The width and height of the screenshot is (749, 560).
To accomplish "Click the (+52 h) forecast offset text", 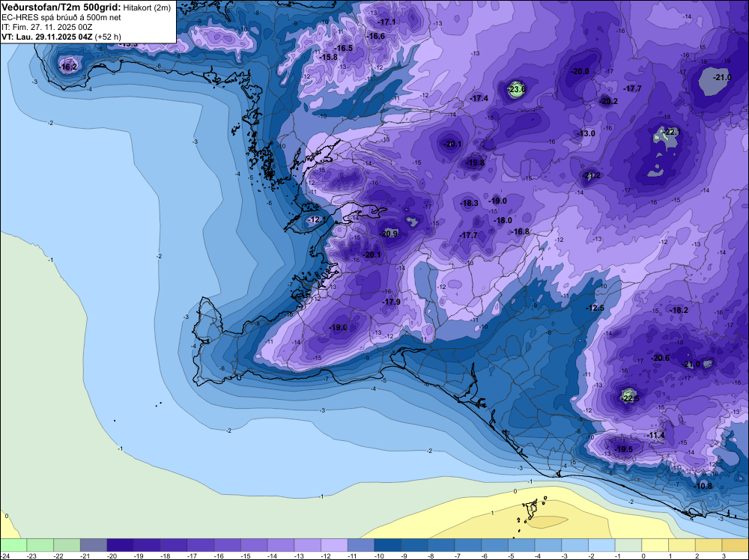I will (x=108, y=37).
